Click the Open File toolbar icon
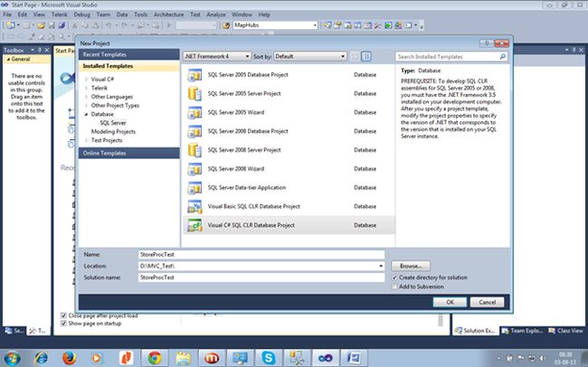 point(41,25)
